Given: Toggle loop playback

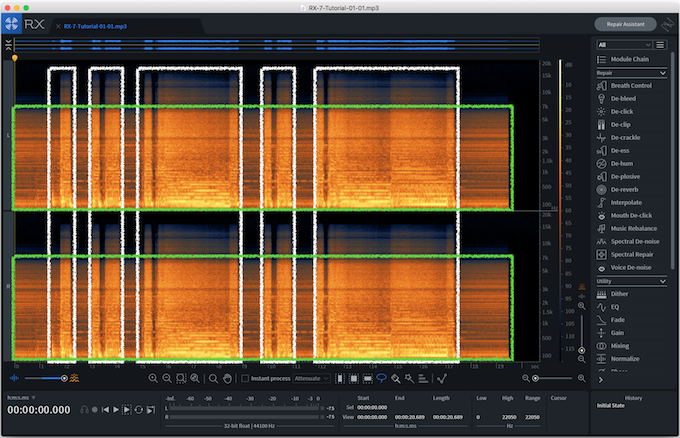Looking at the screenshot, I should tap(139, 410).
